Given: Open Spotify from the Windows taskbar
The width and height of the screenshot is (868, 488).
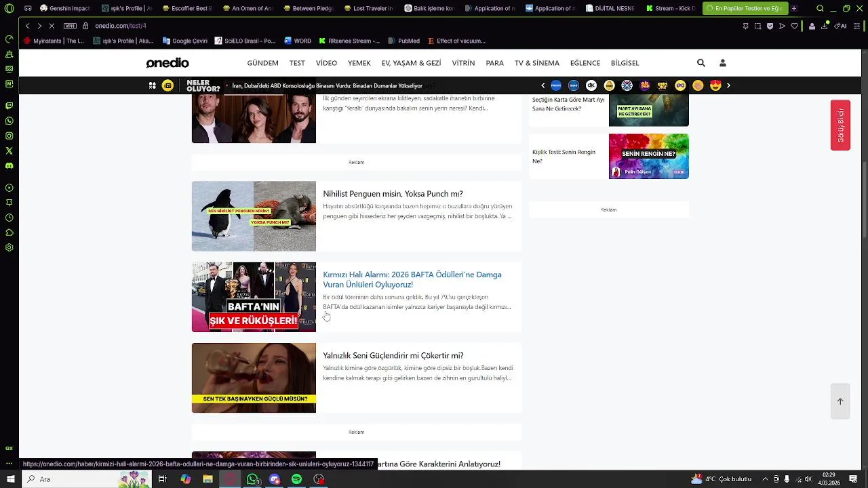Looking at the screenshot, I should click(296, 479).
